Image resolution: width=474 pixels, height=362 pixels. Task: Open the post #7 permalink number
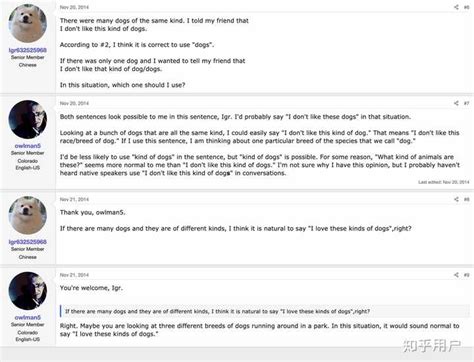coord(466,103)
